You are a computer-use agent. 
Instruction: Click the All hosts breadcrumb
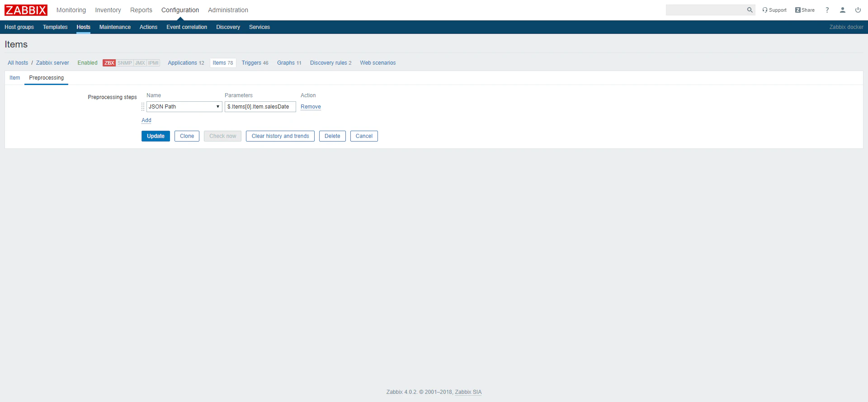point(18,63)
